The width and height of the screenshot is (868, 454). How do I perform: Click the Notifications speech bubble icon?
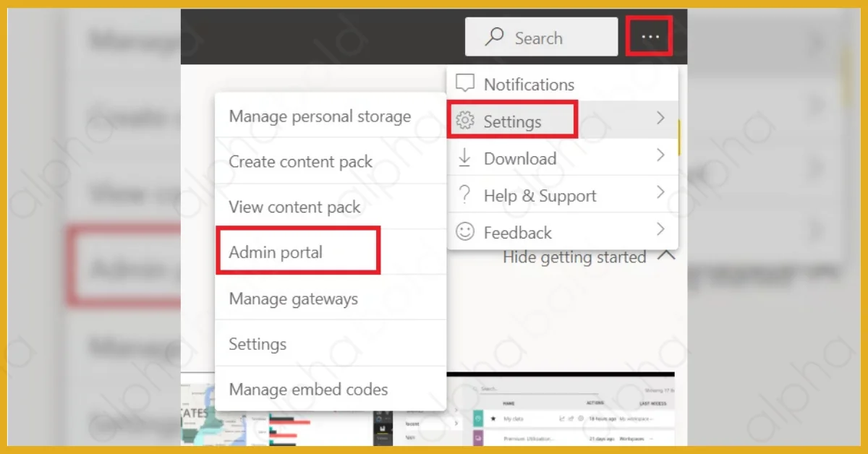pyautogui.click(x=465, y=83)
